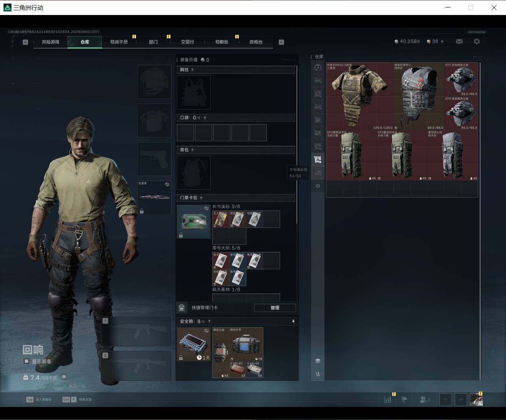Switch to the 特战干员 tab
506x420 pixels.
click(x=119, y=42)
